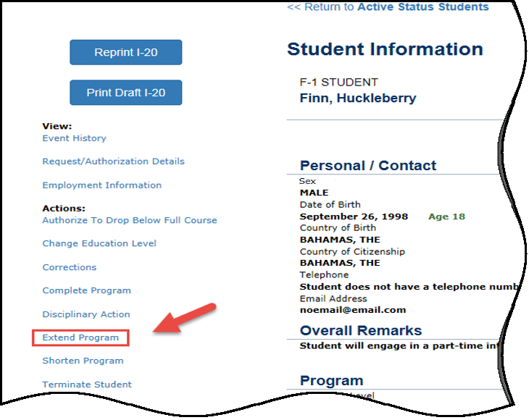Click the Reprint I-20 button
Screen dimensions: 529x420
click(x=125, y=52)
